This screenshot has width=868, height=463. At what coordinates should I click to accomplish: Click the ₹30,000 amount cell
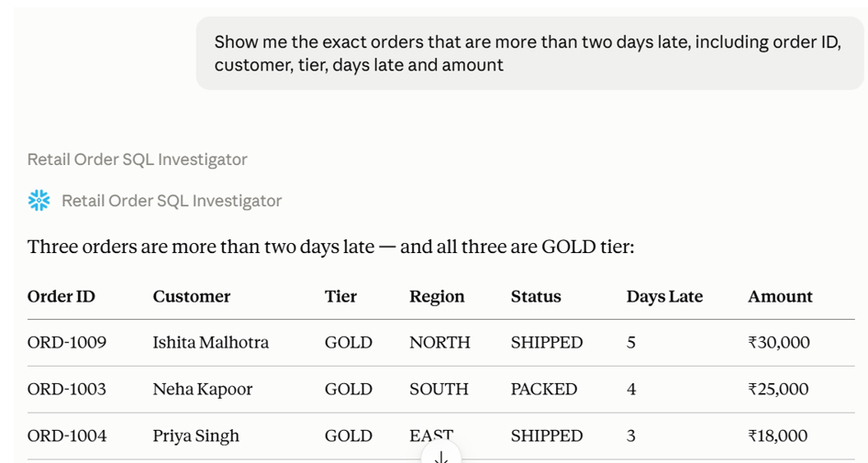click(x=779, y=342)
